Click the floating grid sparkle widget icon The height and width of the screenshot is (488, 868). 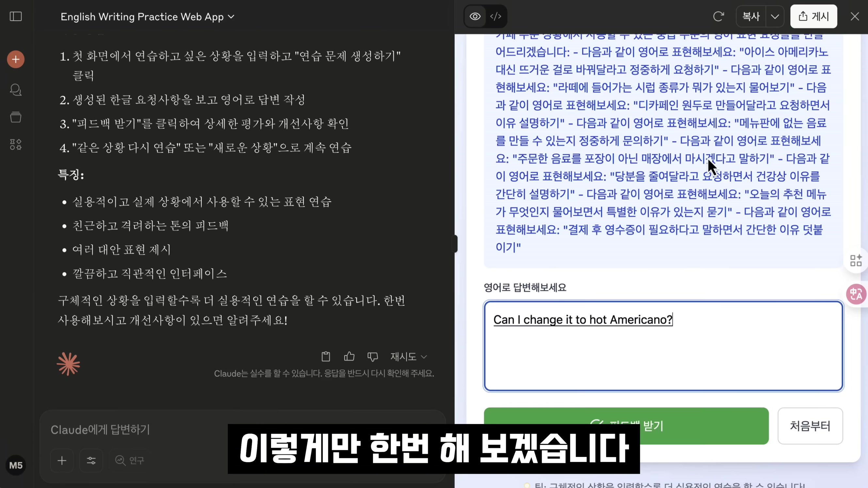pyautogui.click(x=856, y=260)
